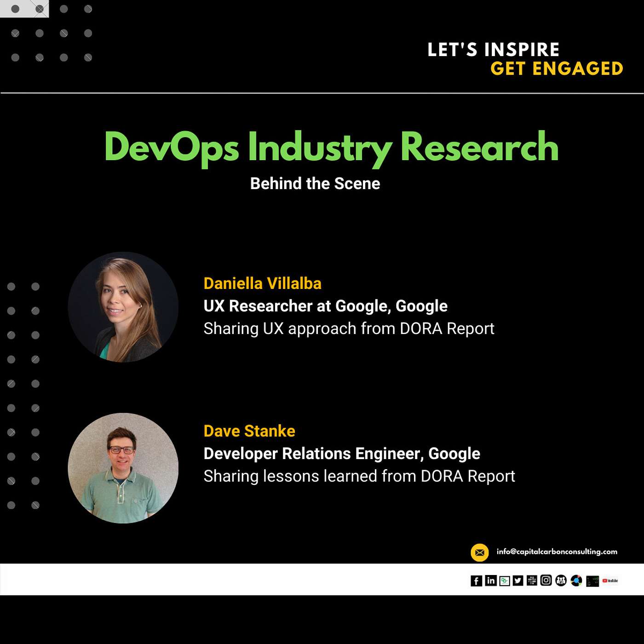Click the colorful circular network icon
The height and width of the screenshot is (644, 644).
pos(576,581)
